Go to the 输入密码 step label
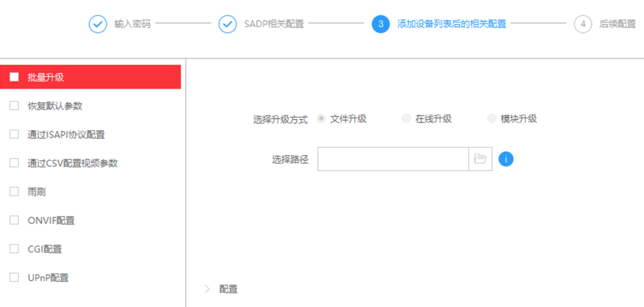644x307 pixels. click(132, 24)
